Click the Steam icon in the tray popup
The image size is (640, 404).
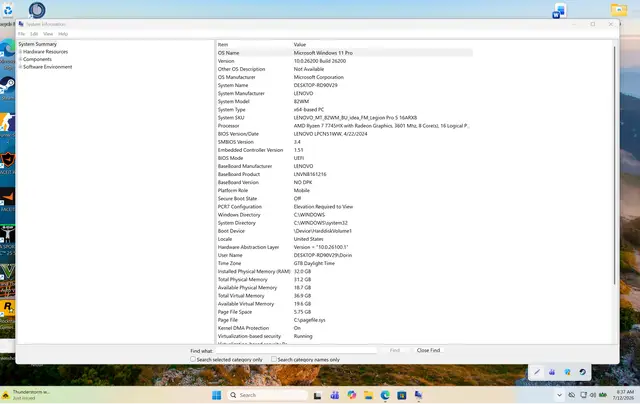click(582, 372)
